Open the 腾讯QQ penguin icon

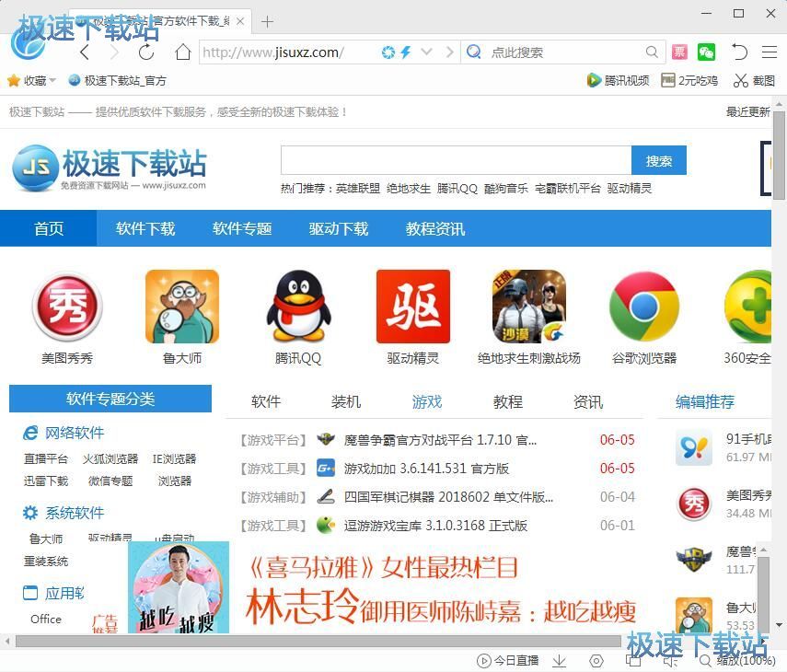tap(298, 307)
